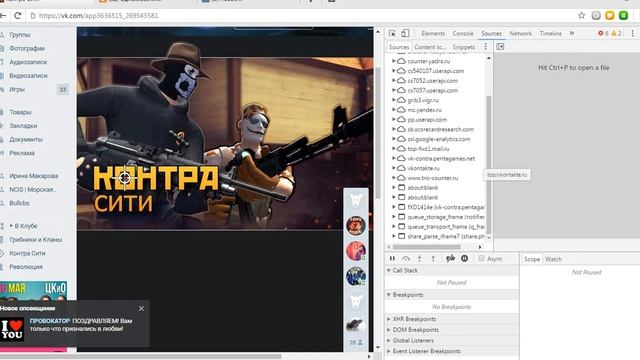Select the Snippets navigator tab
The height and width of the screenshot is (360, 640).
click(464, 47)
